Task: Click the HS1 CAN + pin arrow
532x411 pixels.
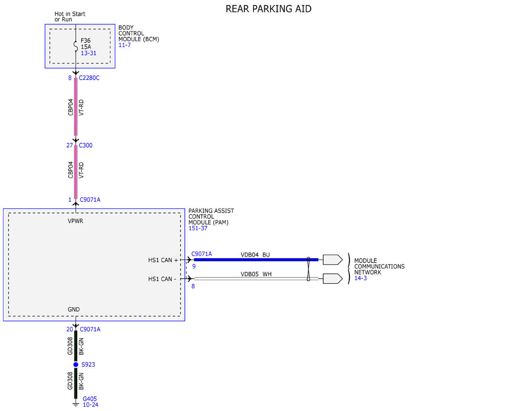Action: pyautogui.click(x=189, y=260)
